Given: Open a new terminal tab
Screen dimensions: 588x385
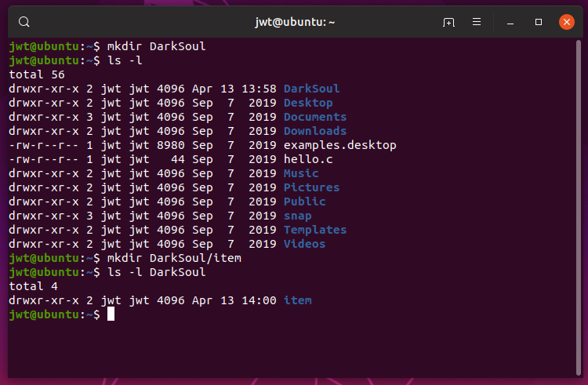Looking at the screenshot, I should (448, 22).
